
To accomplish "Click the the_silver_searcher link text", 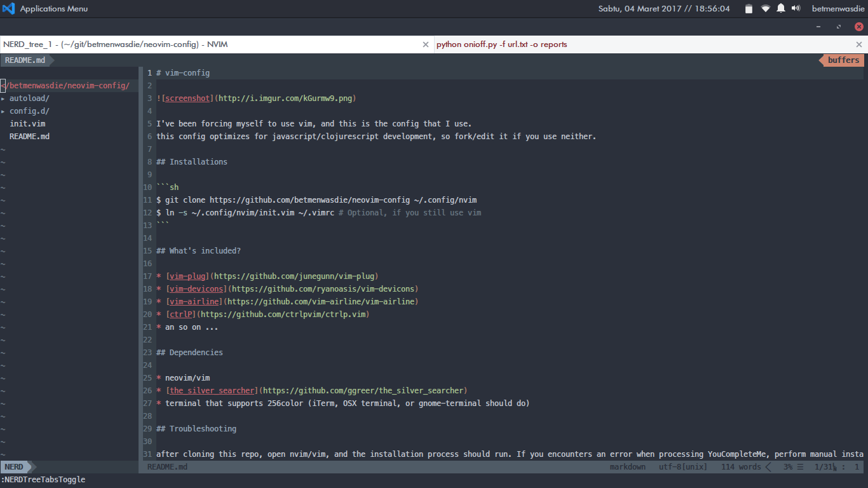I will coord(212,391).
